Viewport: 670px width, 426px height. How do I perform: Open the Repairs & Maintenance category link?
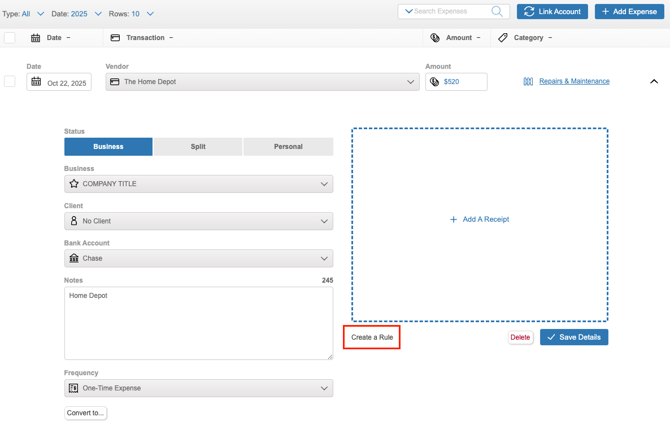point(574,81)
